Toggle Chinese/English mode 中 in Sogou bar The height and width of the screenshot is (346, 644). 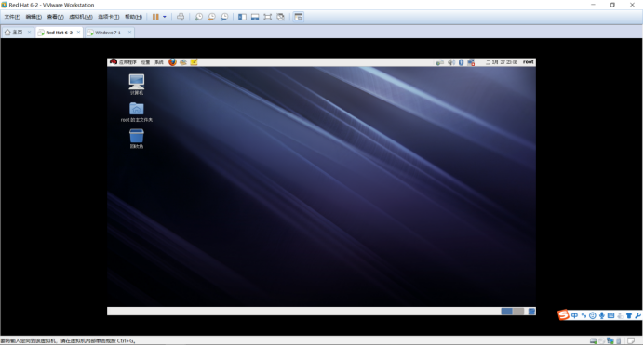coord(574,315)
